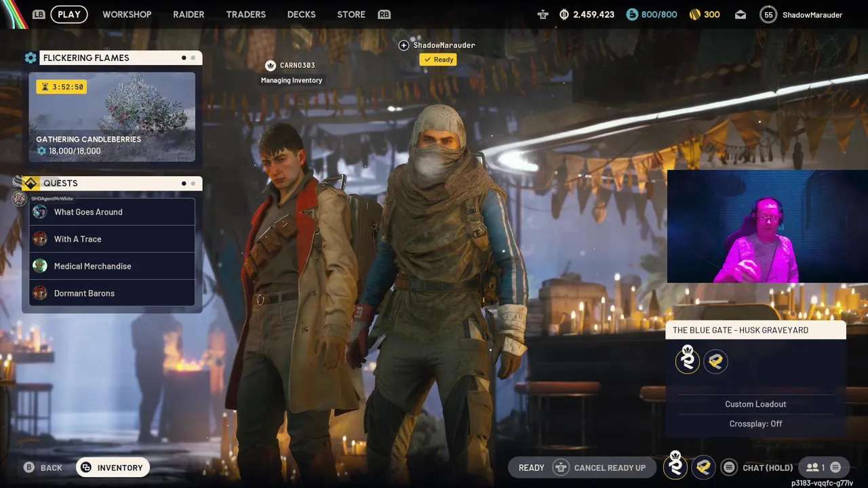
Task: Click the yellow Ready status badge
Action: 438,60
